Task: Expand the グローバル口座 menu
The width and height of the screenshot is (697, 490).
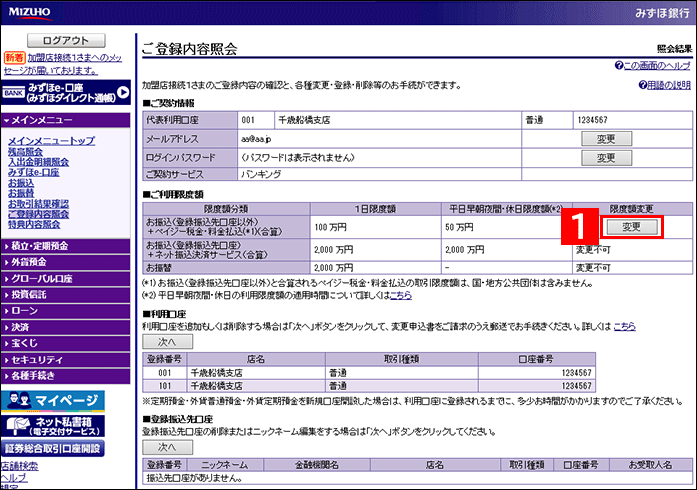Action: click(66, 278)
